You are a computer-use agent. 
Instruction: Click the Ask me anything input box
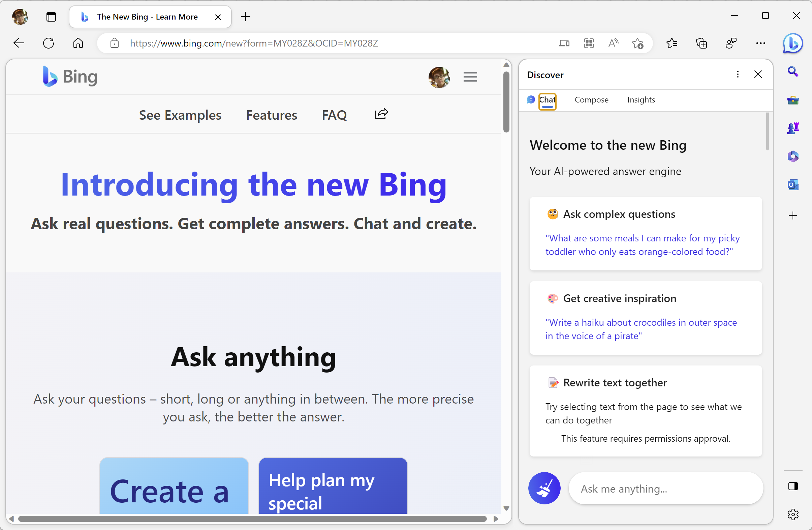tap(665, 489)
